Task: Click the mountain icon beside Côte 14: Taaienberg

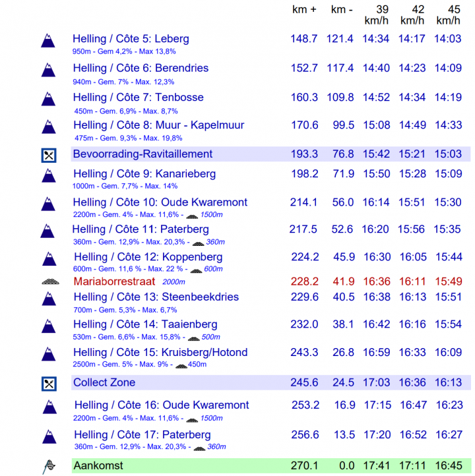Action: pos(49,326)
